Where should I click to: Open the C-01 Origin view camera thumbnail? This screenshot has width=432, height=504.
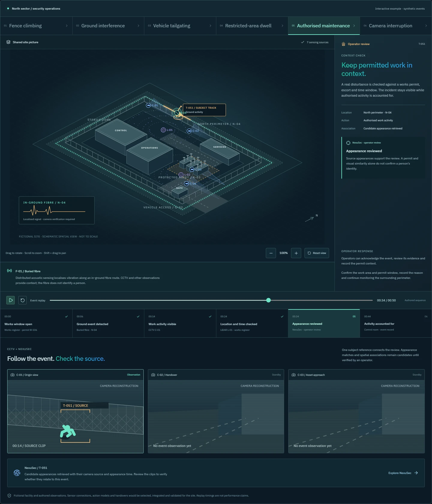click(75, 411)
